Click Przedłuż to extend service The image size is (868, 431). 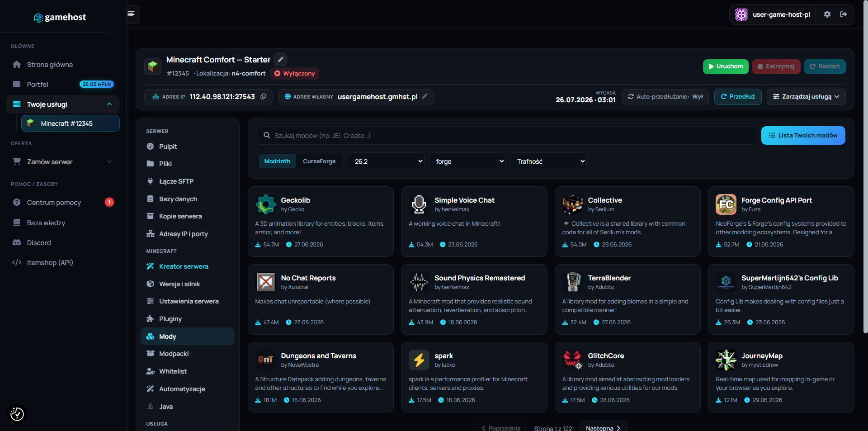point(738,97)
